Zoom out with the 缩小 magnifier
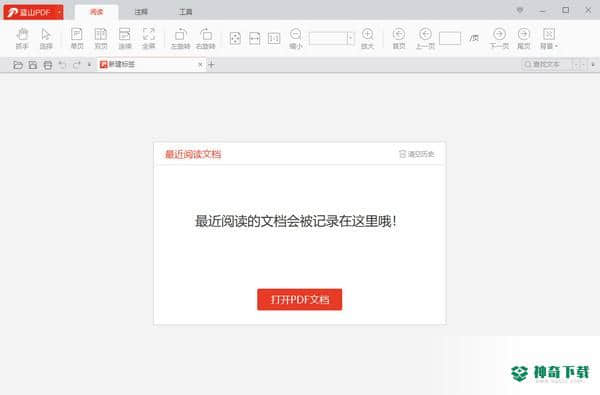 coord(296,38)
